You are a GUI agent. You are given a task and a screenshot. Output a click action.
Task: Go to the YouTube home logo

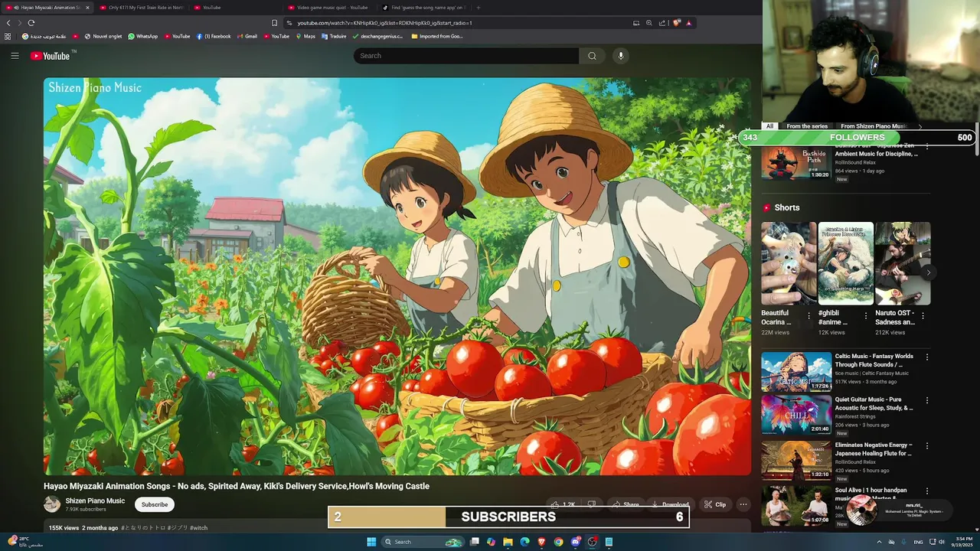[x=51, y=56]
